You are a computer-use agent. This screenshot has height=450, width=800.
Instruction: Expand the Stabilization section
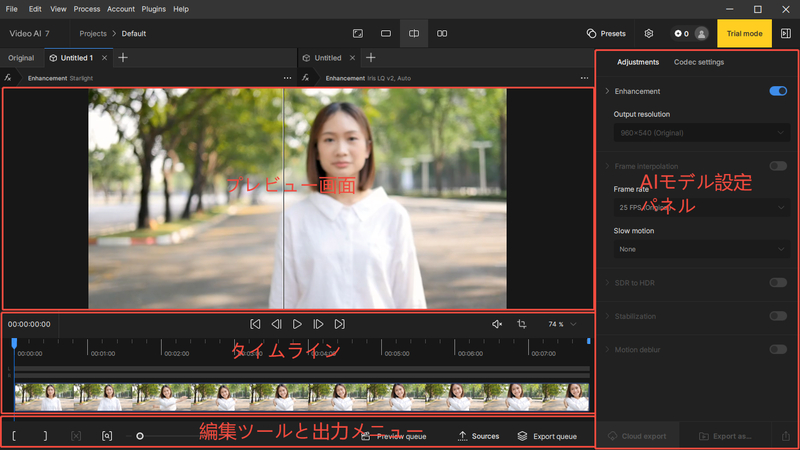tap(607, 316)
